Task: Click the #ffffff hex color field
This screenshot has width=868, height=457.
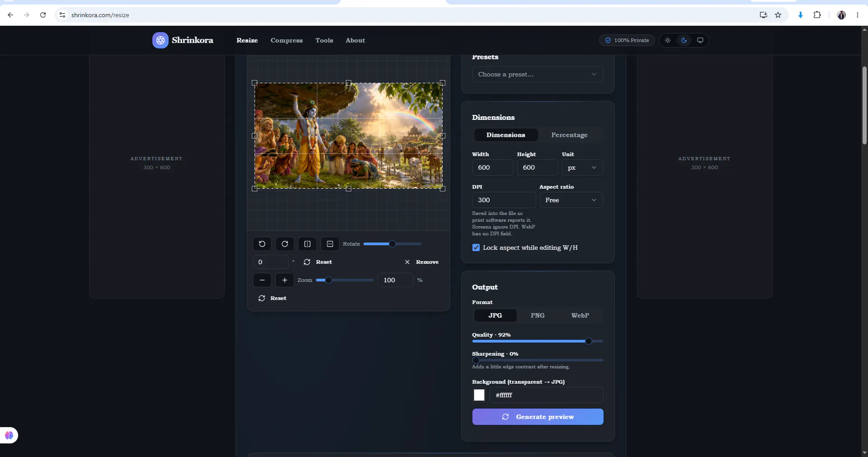Action: pyautogui.click(x=546, y=395)
